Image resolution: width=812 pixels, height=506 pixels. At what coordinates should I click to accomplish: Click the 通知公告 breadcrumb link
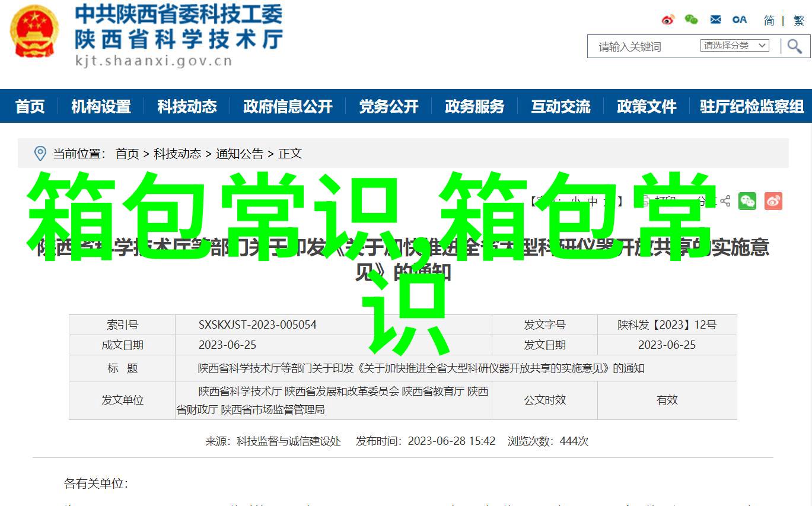pyautogui.click(x=239, y=154)
